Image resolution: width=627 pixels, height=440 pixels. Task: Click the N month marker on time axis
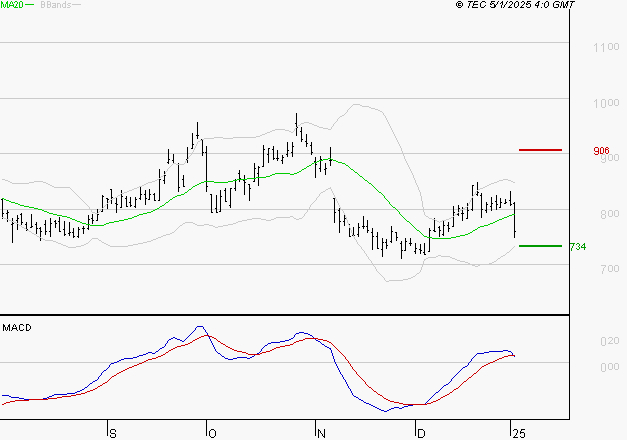click(x=321, y=434)
